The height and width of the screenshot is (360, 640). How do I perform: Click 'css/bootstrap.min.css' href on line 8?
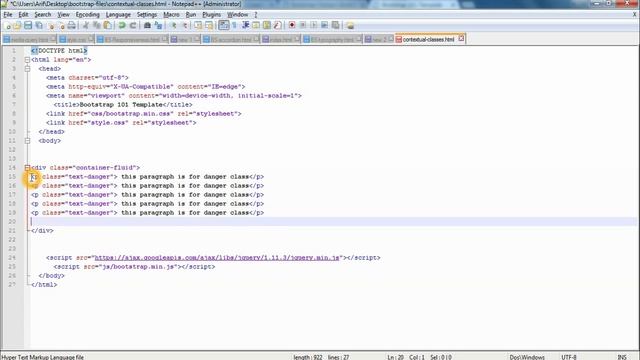pyautogui.click(x=131, y=114)
